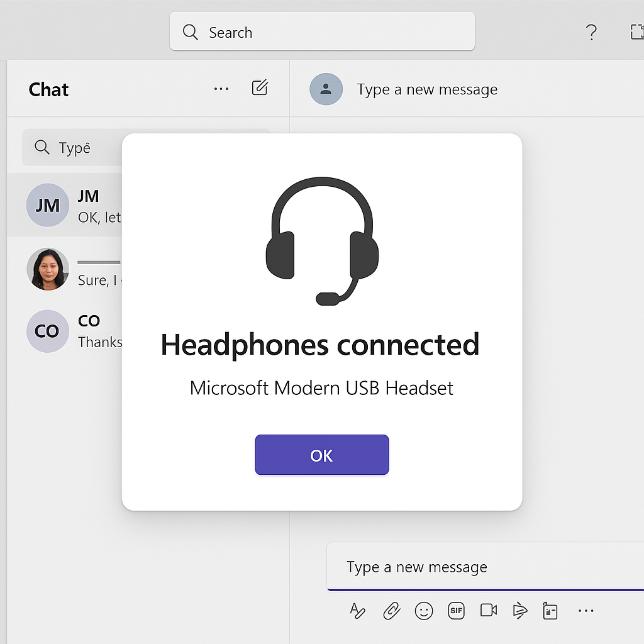The image size is (644, 644).
Task: Click the bottom message compose box
Action: (x=486, y=567)
